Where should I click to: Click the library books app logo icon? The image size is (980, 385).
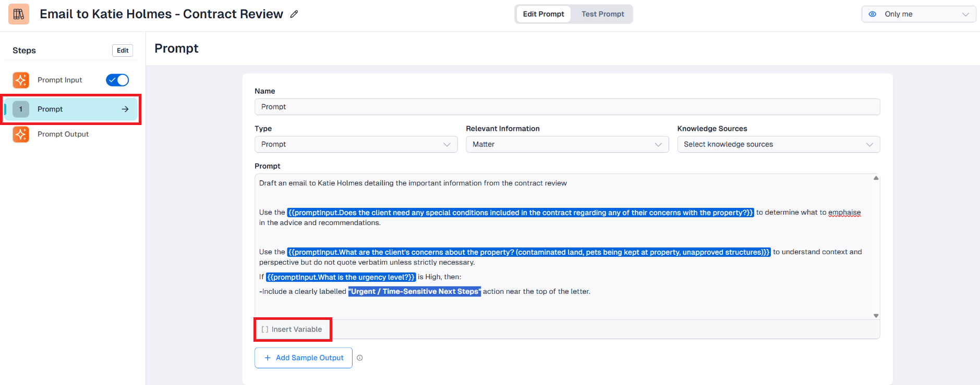click(19, 14)
